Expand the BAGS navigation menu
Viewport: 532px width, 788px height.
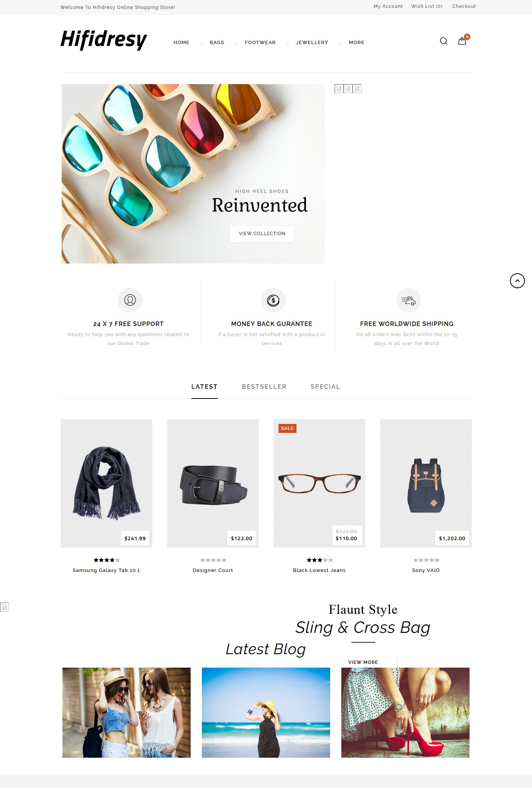click(217, 43)
